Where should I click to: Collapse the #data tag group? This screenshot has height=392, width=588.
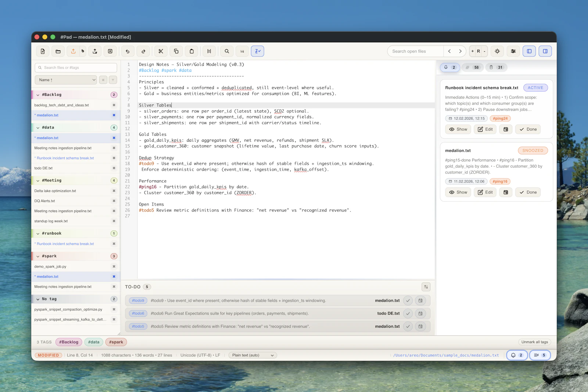pos(38,128)
